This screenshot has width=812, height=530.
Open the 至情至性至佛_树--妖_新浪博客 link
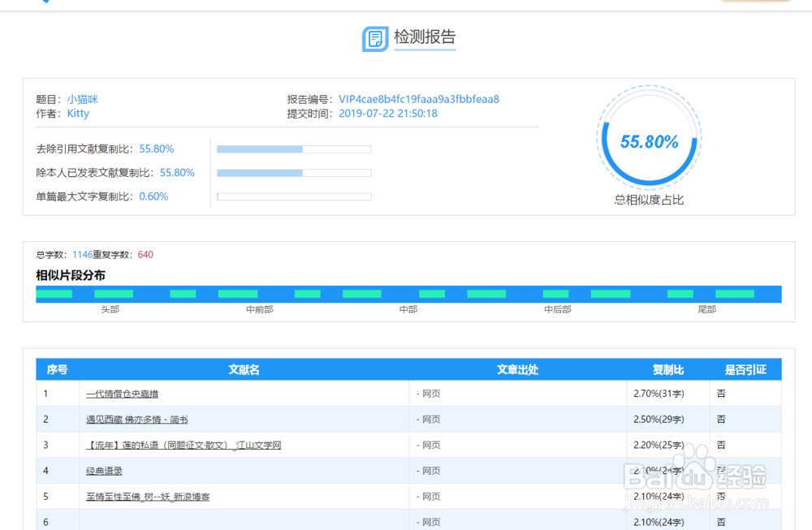[x=148, y=497]
